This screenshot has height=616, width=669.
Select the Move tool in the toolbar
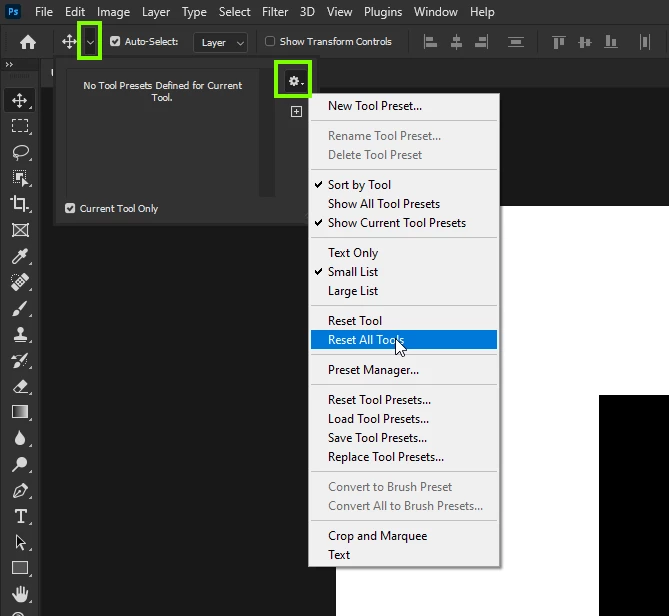(x=20, y=101)
